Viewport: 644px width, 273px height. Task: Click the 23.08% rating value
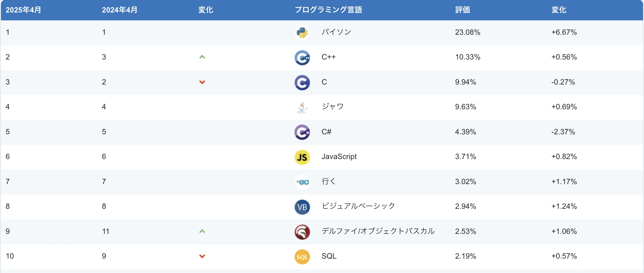pos(468,32)
